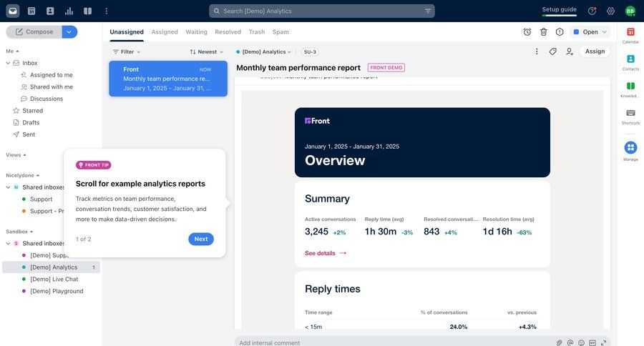The width and height of the screenshot is (644, 346).
Task: Click the emoji icon in comment box
Action: (x=581, y=342)
